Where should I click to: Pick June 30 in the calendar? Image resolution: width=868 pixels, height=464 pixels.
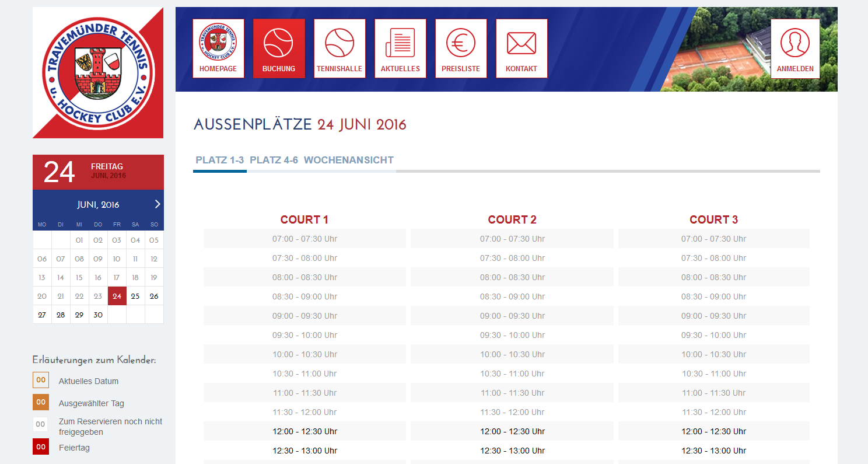[98, 315]
